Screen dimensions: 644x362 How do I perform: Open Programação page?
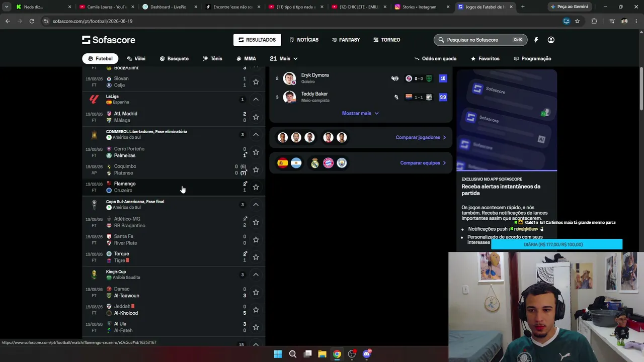(532, 59)
